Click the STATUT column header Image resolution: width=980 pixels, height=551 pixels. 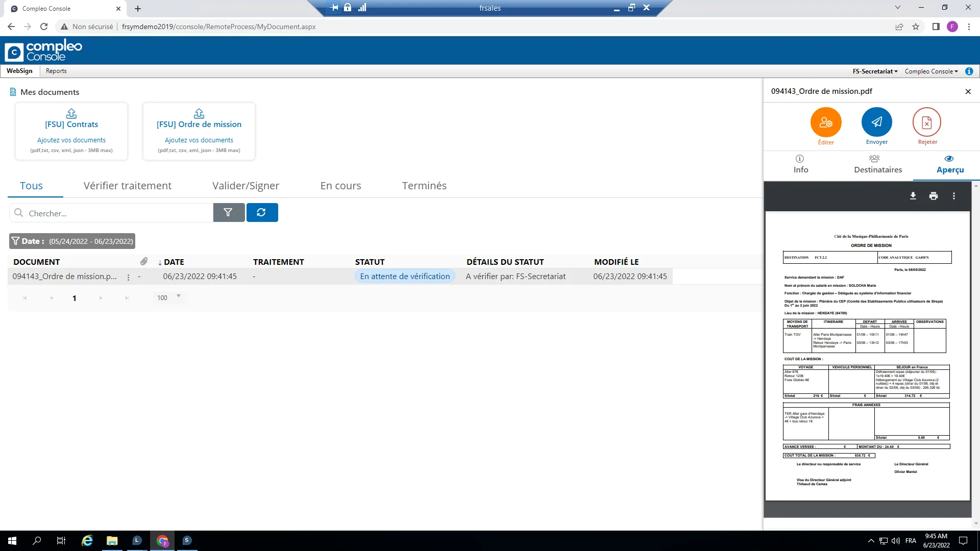click(370, 262)
